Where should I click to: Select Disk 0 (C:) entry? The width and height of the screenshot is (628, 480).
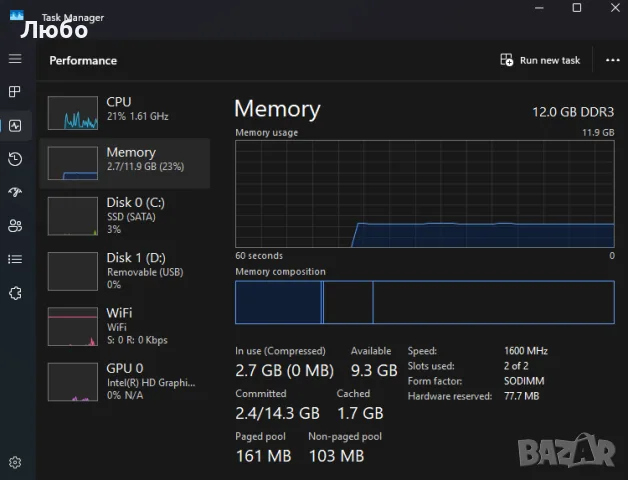[x=125, y=216]
